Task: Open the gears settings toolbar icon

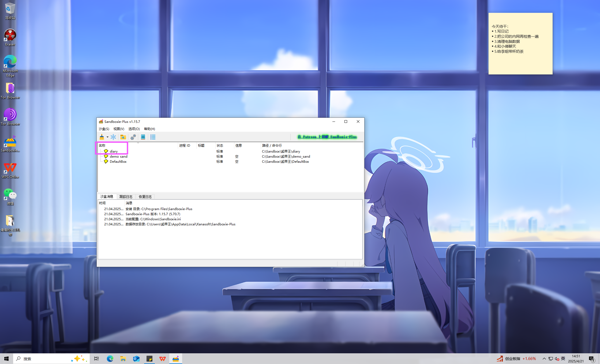Action: pyautogui.click(x=133, y=137)
